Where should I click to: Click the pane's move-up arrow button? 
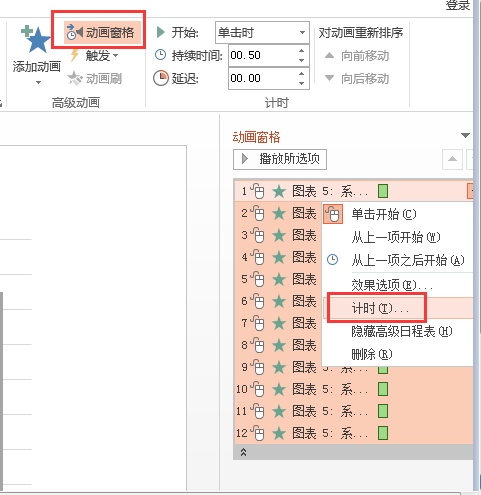[x=452, y=159]
